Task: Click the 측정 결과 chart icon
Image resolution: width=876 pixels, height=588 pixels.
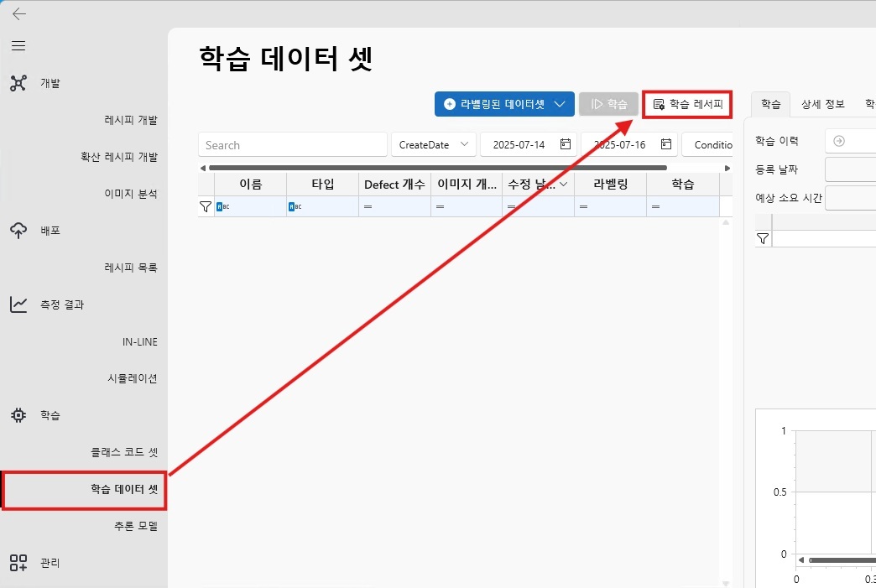Action: click(18, 304)
